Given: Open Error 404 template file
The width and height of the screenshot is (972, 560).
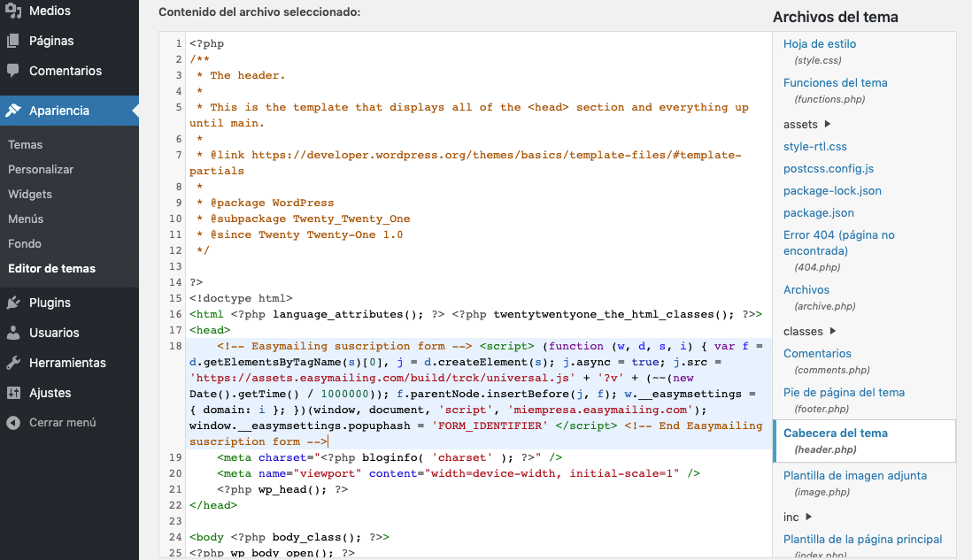Looking at the screenshot, I should (x=838, y=242).
